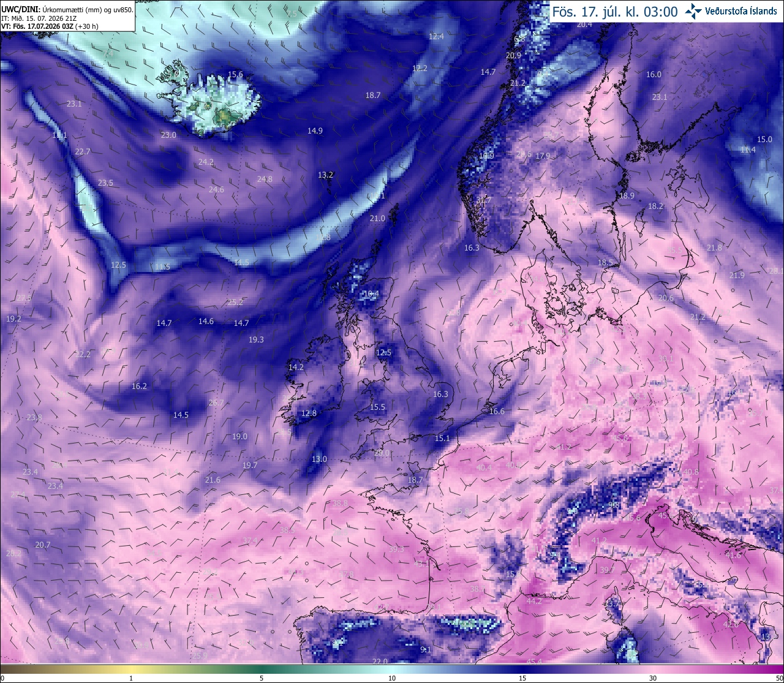
Task: Click the 30 mark on the color scale
Action: [x=653, y=678]
